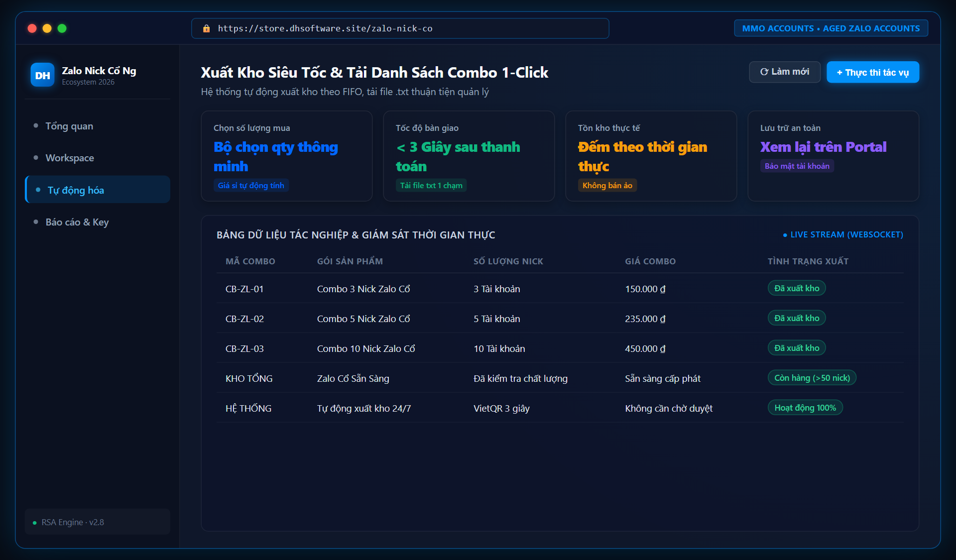
Task: Click the Thực thi tác vụ button
Action: point(873,72)
